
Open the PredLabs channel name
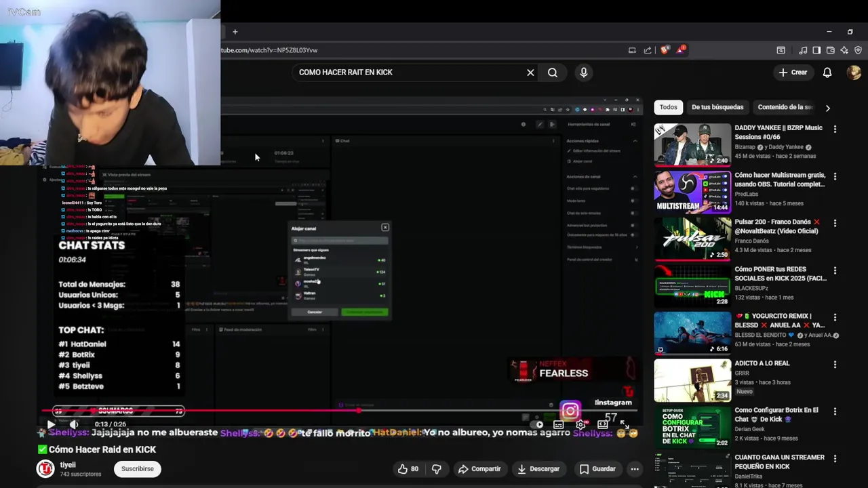(749, 194)
